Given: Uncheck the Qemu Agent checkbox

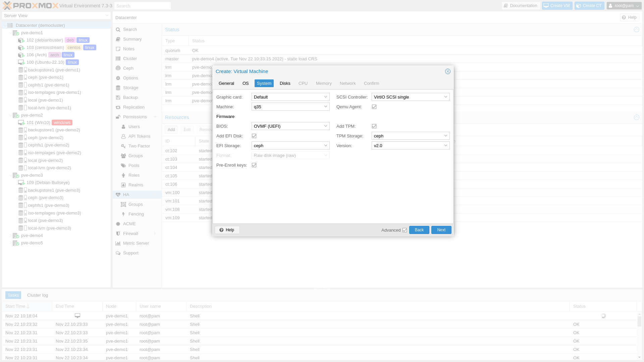Looking at the screenshot, I should click(374, 107).
